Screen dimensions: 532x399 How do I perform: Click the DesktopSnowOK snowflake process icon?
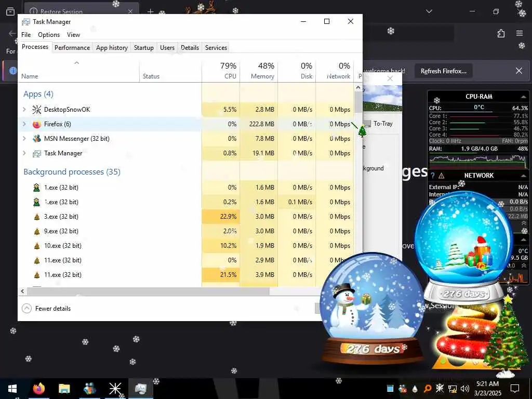[37, 109]
